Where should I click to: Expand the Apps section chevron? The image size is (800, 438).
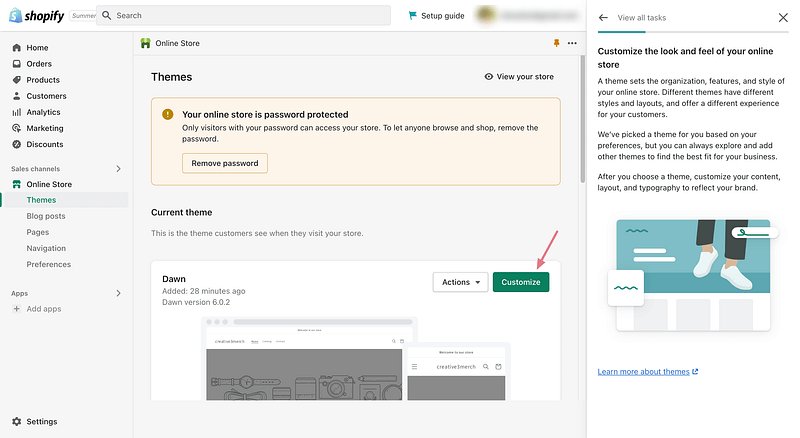tap(118, 293)
